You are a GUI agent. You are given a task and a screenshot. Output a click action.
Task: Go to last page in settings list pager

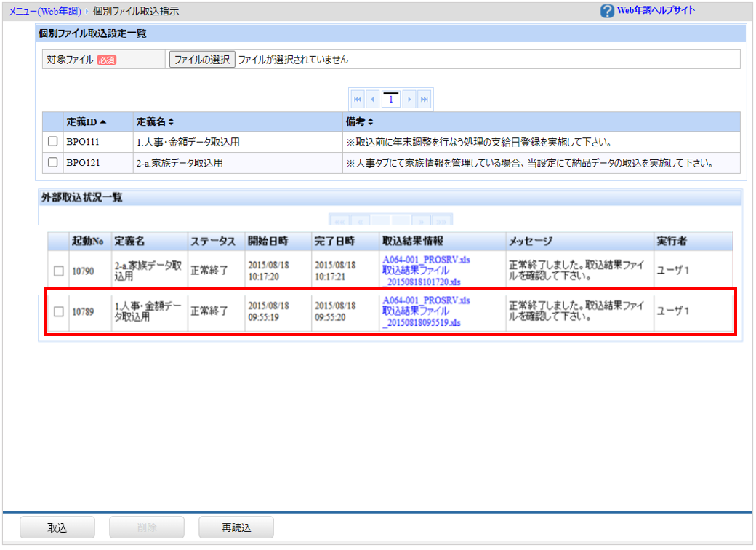tap(424, 100)
